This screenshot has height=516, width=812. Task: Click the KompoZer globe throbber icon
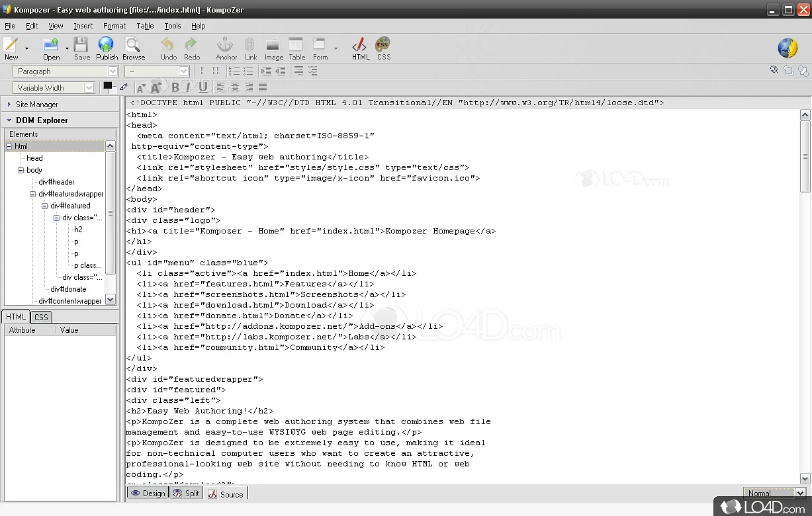(x=788, y=48)
